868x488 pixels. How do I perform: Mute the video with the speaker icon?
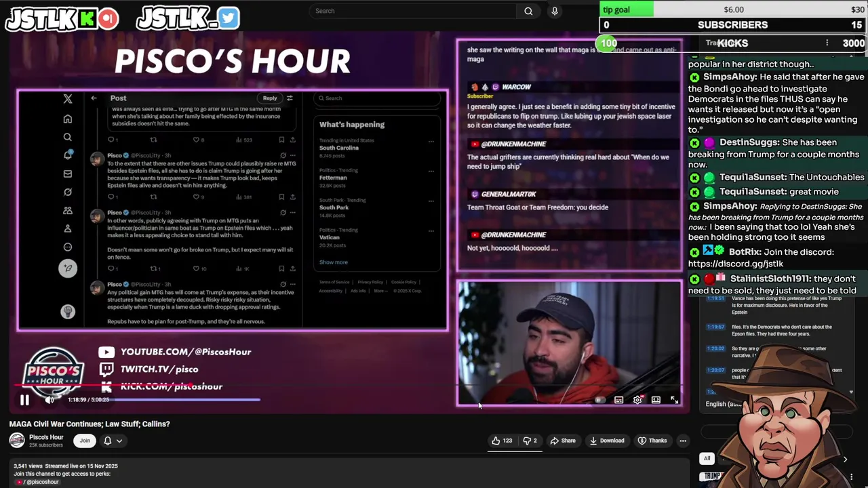49,400
